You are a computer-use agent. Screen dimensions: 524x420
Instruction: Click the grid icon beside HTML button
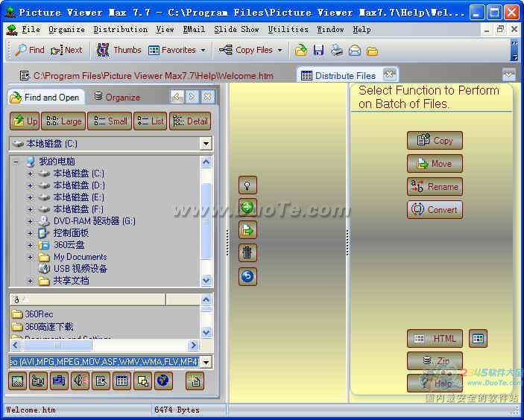(478, 339)
